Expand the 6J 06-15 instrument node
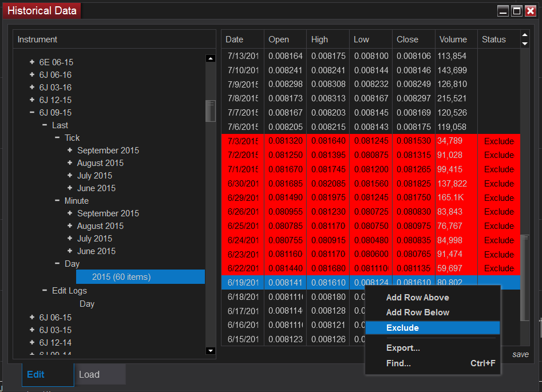 click(32, 317)
